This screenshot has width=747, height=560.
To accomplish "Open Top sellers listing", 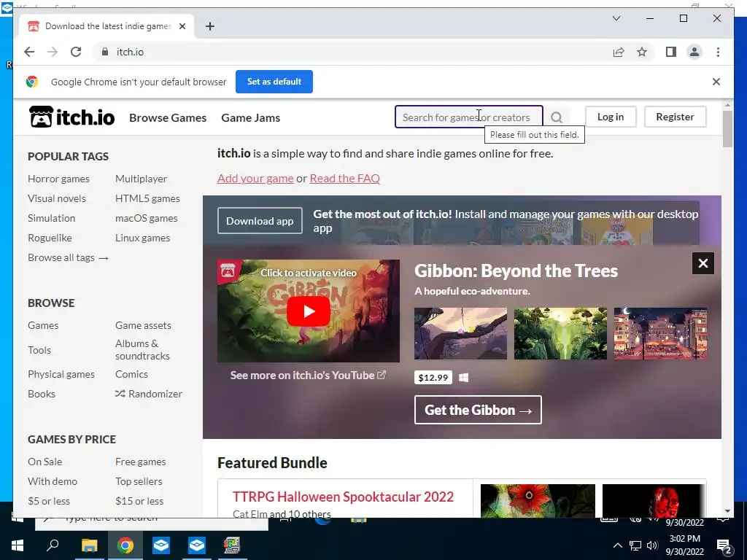I will coord(139,481).
